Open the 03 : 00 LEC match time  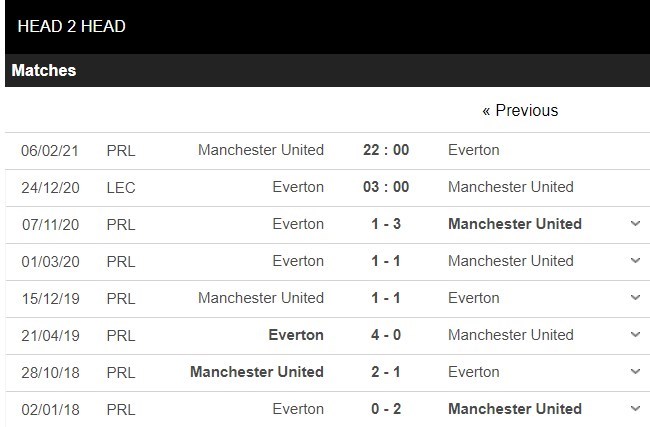[x=386, y=187]
